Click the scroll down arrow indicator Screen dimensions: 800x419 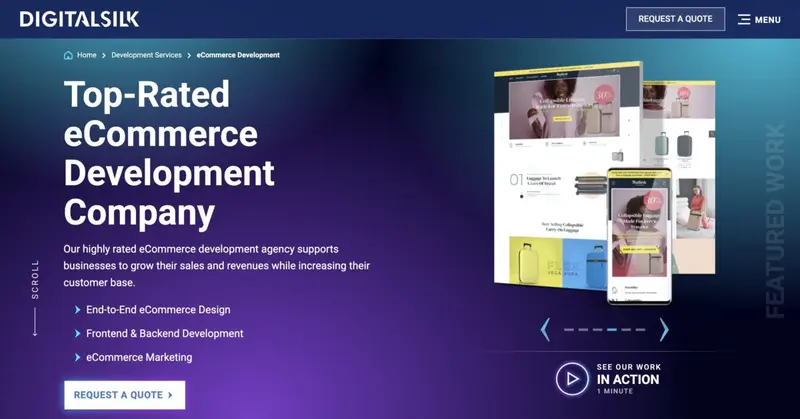(x=35, y=320)
